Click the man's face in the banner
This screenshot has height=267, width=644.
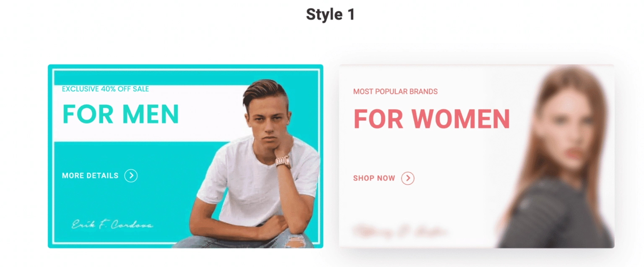[267, 120]
